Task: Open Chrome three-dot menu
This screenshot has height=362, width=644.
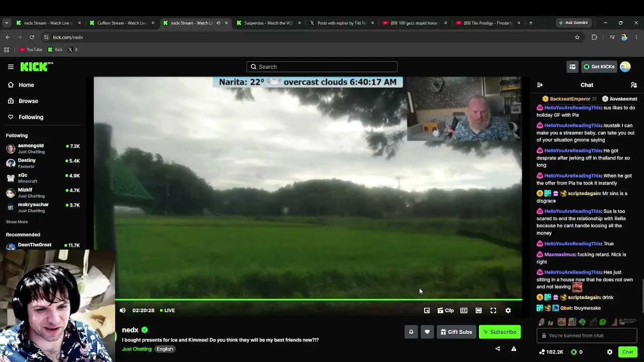Action: (636, 37)
